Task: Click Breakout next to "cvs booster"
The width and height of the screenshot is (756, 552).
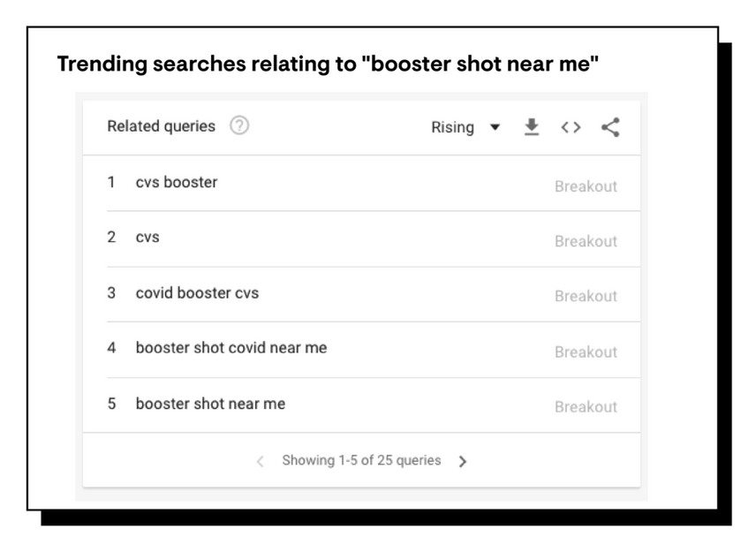Action: (x=586, y=186)
